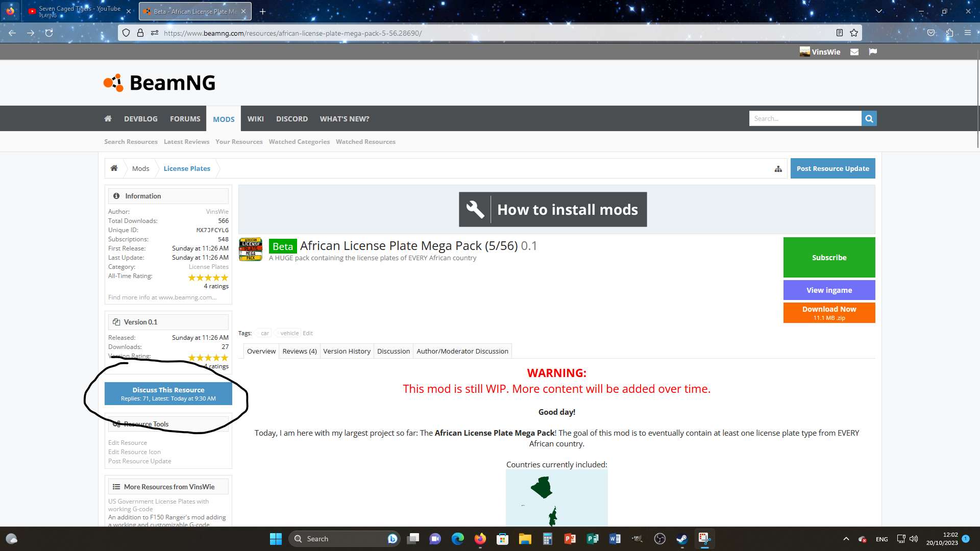
Task: Click the Subscribe button
Action: (x=829, y=257)
